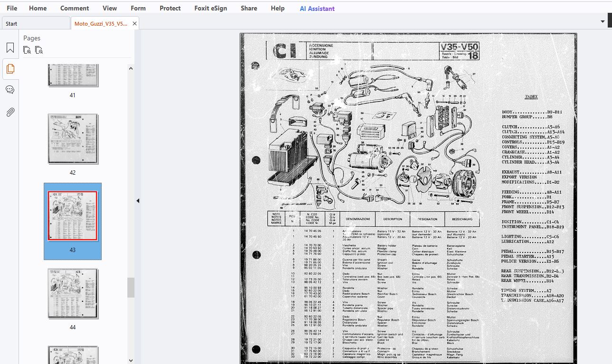612x364 pixels.
Task: Click the V35-V50 drawing 18 title box
Action: pyautogui.click(x=459, y=51)
